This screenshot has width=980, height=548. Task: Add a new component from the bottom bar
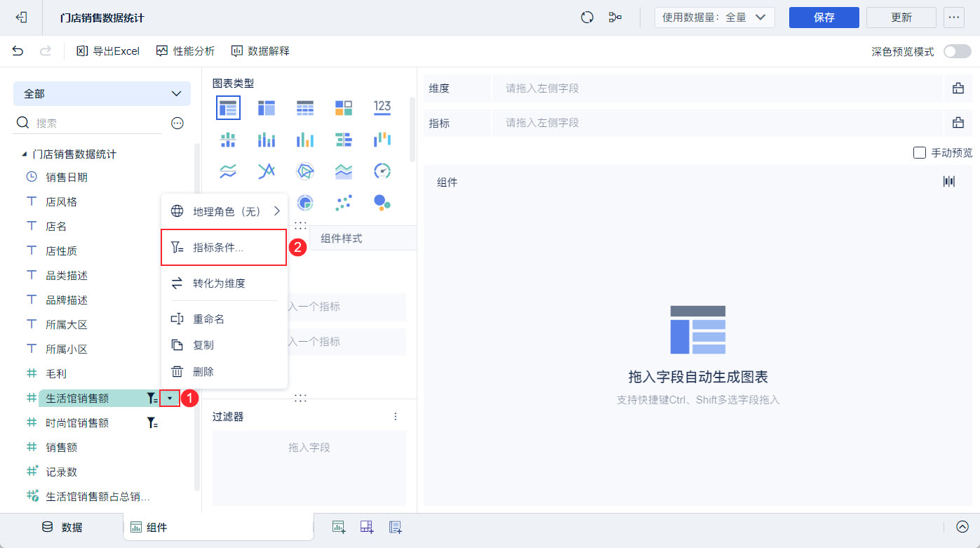click(339, 528)
